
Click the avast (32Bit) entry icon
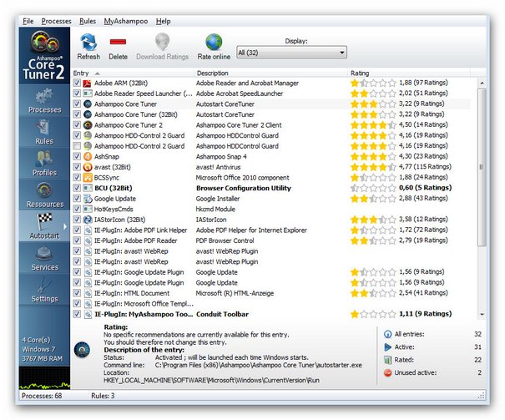pyautogui.click(x=88, y=167)
